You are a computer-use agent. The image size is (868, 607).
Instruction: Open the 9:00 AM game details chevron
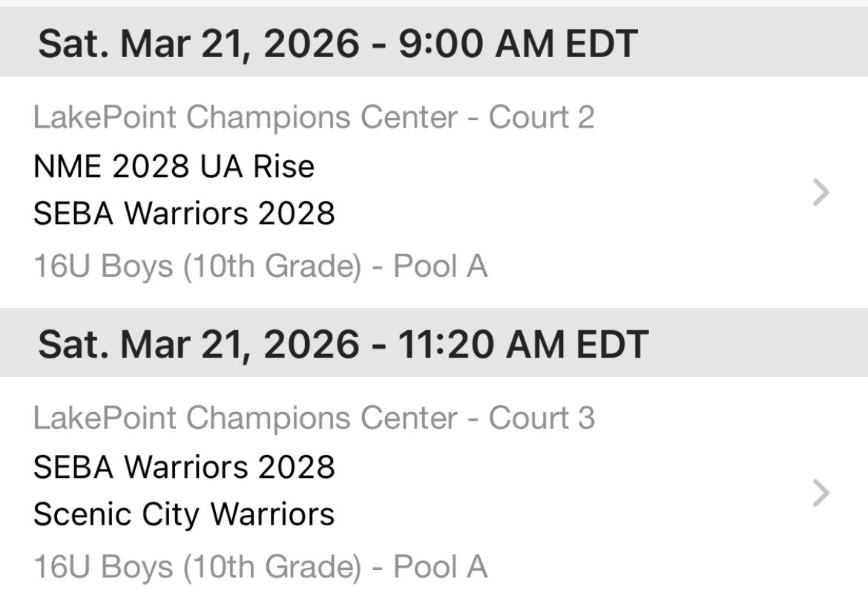(821, 192)
